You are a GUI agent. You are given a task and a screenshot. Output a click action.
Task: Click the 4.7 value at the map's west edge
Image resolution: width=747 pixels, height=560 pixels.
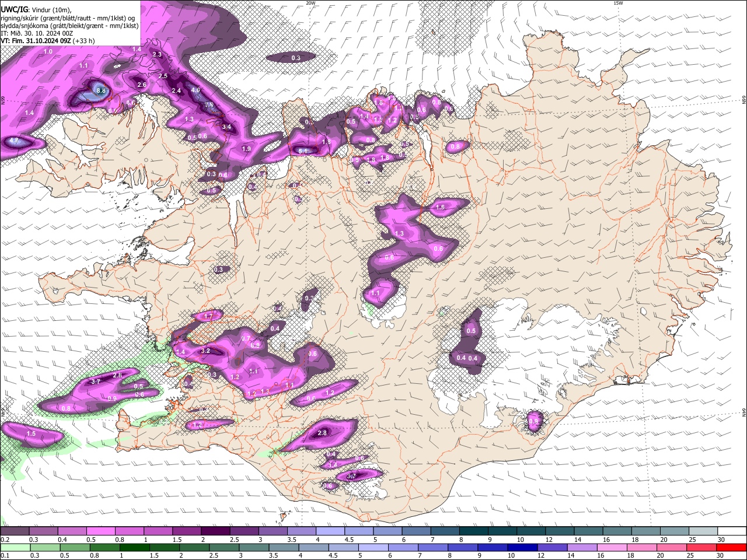point(15,141)
